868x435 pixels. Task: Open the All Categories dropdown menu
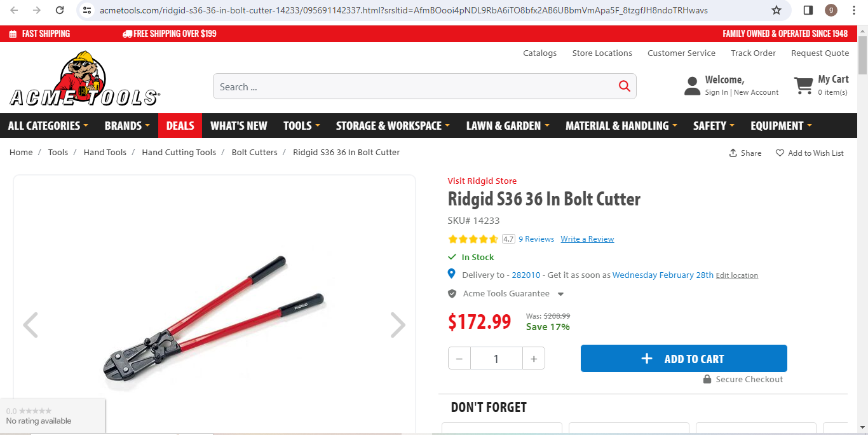(48, 126)
